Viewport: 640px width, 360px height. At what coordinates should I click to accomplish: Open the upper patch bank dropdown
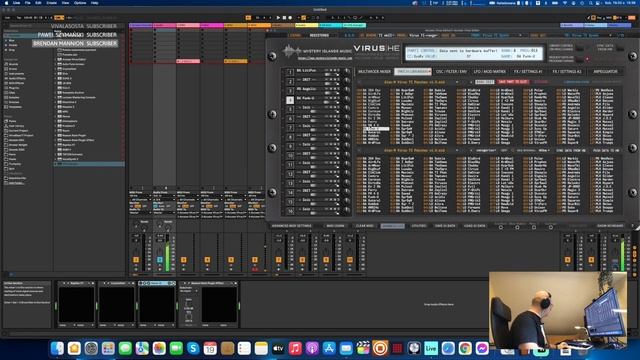414,82
